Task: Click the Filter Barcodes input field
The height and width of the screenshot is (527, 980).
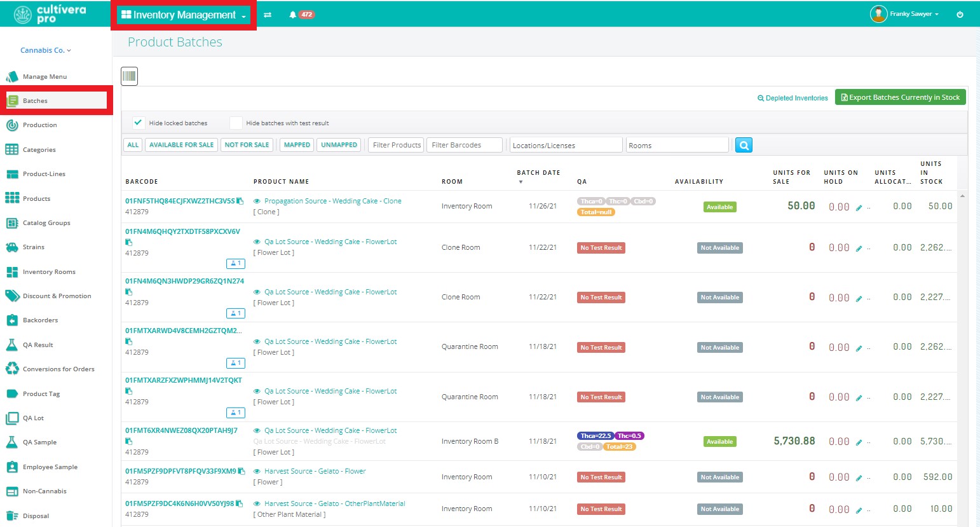Action: coord(465,145)
